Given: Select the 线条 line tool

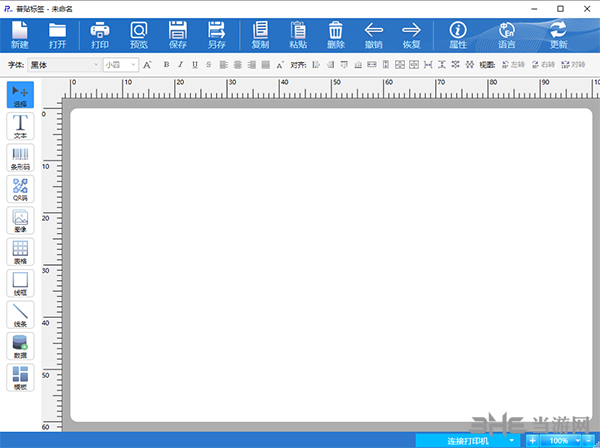Looking at the screenshot, I should click(20, 315).
